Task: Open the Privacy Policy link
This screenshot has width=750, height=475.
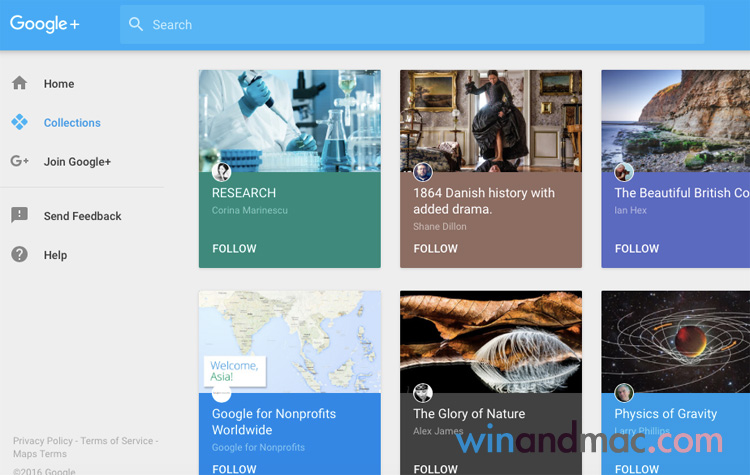Action: point(43,441)
